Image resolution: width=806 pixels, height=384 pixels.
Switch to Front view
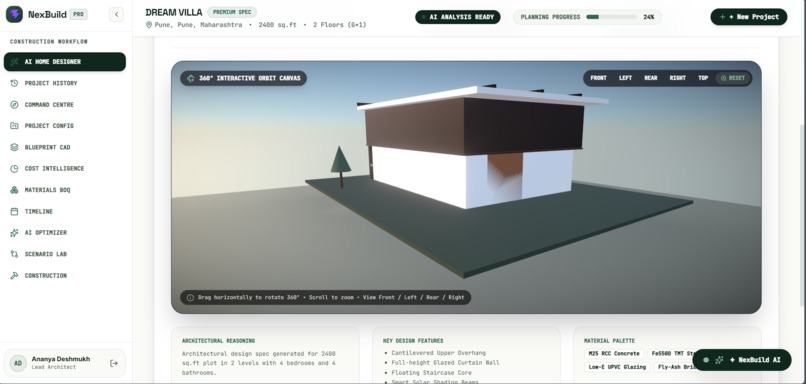598,78
